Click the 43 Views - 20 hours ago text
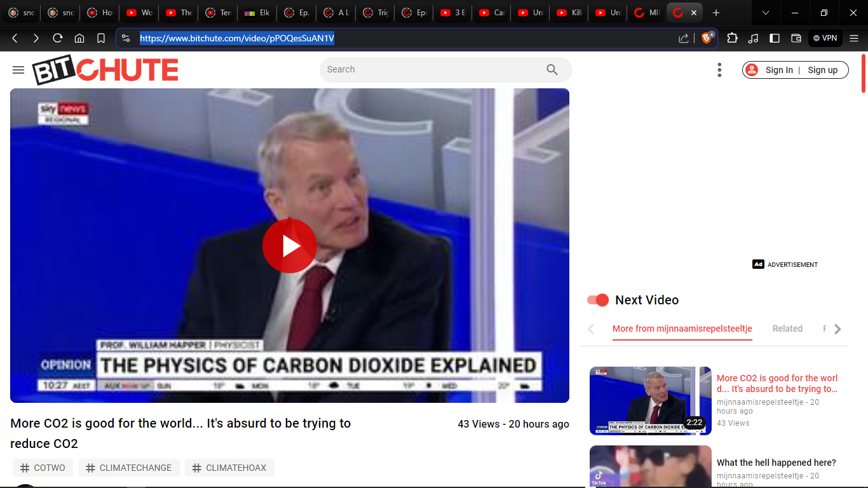The height and width of the screenshot is (488, 868). point(513,424)
